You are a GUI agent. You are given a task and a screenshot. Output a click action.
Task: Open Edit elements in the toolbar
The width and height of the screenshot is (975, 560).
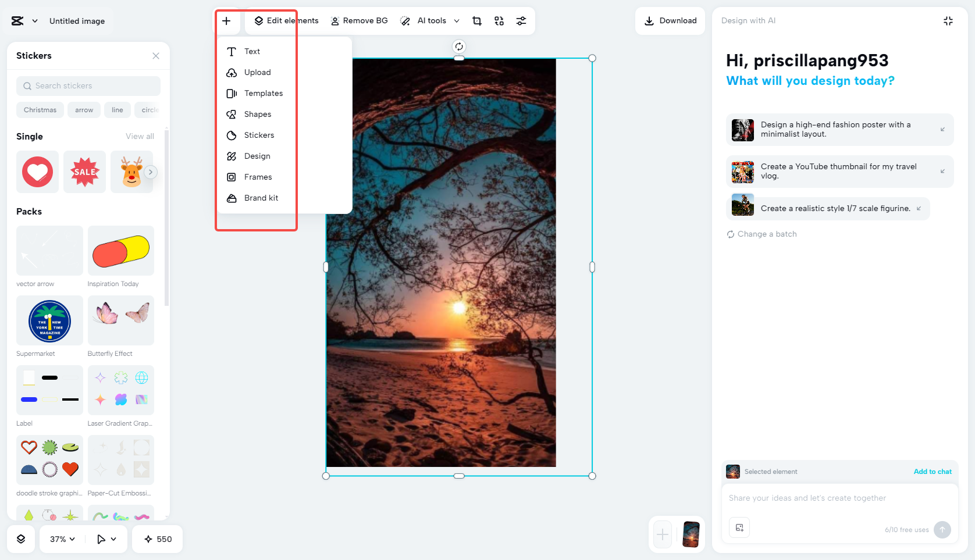286,21
